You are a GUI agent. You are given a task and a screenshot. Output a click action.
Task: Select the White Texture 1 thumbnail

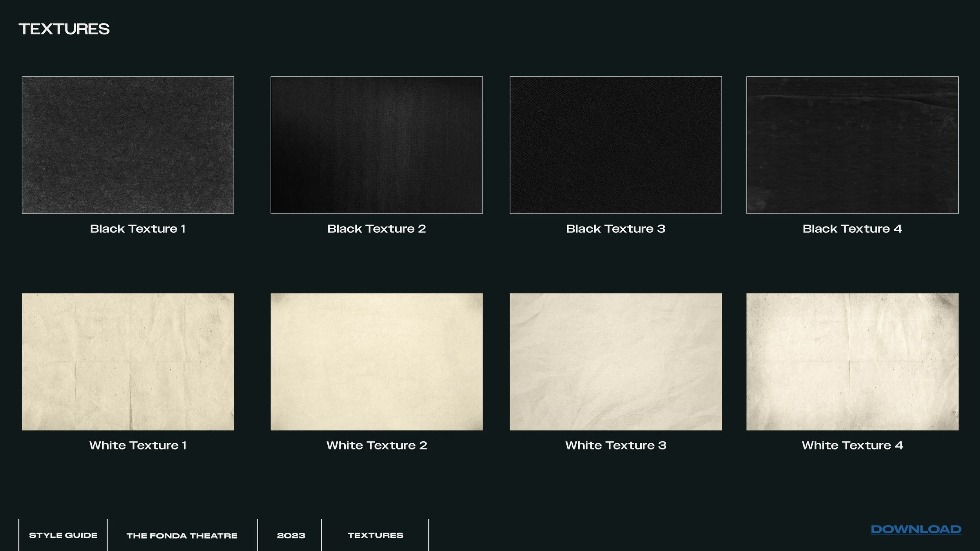(x=128, y=362)
